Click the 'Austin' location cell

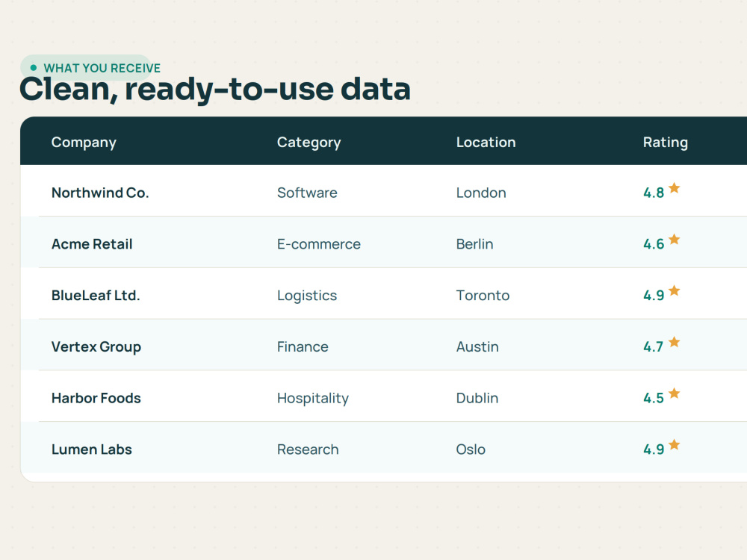477,347
